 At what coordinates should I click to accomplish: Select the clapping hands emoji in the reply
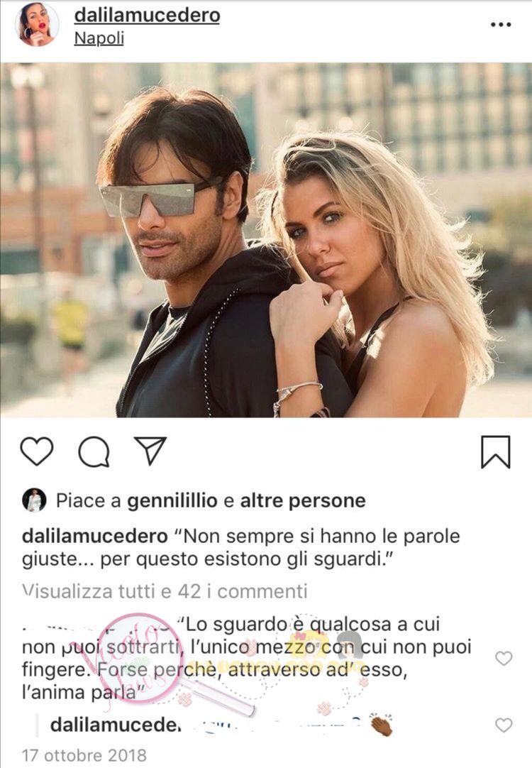click(x=381, y=725)
